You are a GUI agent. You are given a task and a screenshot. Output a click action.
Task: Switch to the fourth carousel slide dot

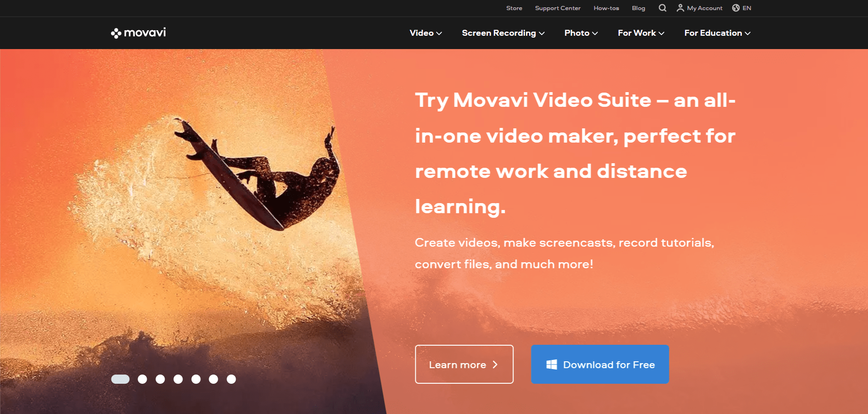pos(178,379)
